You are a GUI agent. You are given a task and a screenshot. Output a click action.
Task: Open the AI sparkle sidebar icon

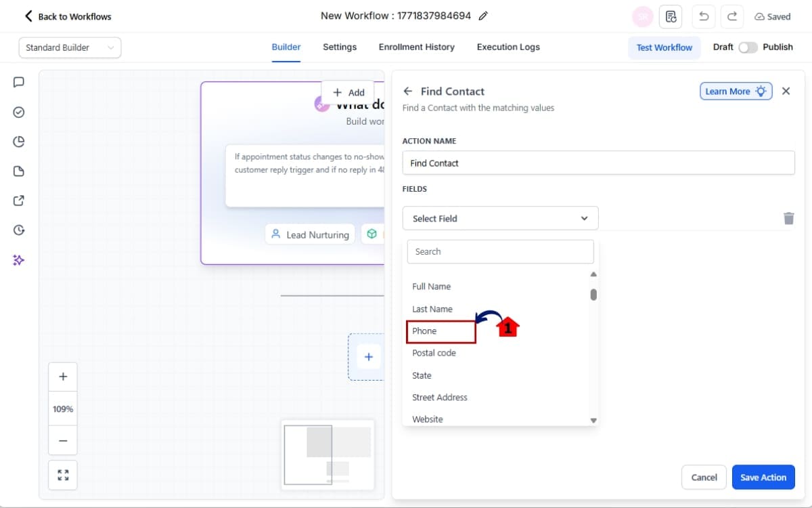(x=19, y=260)
